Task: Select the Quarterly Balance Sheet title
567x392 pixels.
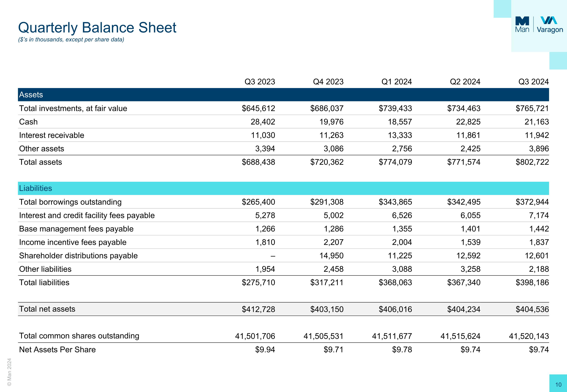Action: point(97,28)
